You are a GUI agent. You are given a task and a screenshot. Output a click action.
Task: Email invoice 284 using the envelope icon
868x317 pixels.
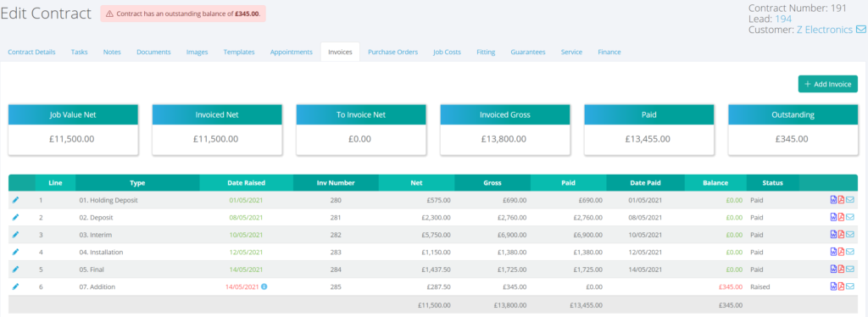point(850,269)
